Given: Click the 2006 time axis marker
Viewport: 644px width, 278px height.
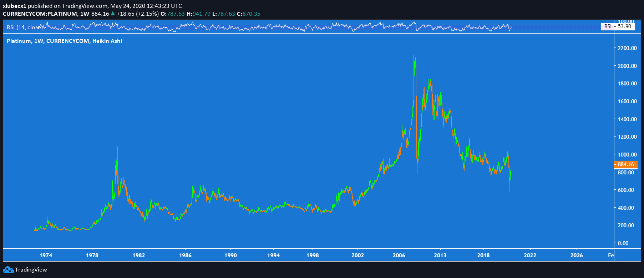Looking at the screenshot, I should (x=399, y=255).
